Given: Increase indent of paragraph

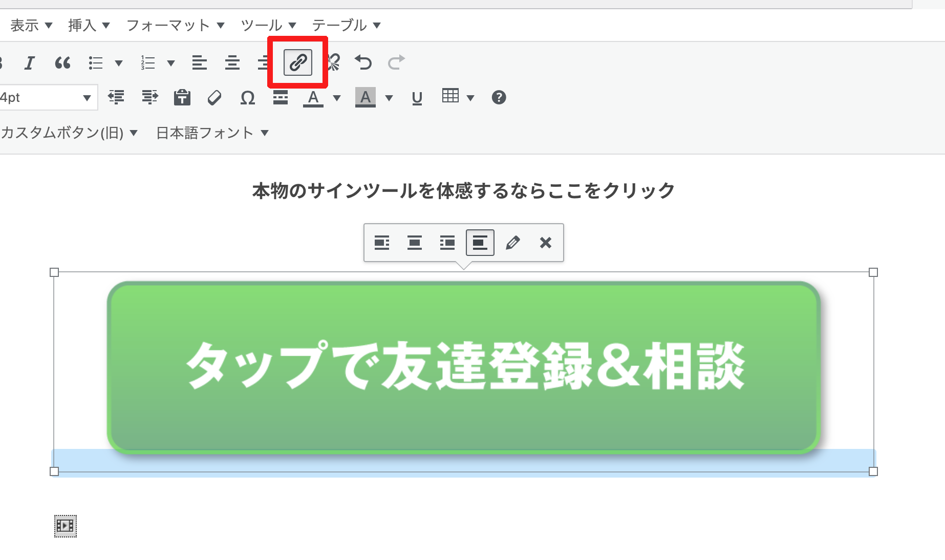Looking at the screenshot, I should point(149,97).
